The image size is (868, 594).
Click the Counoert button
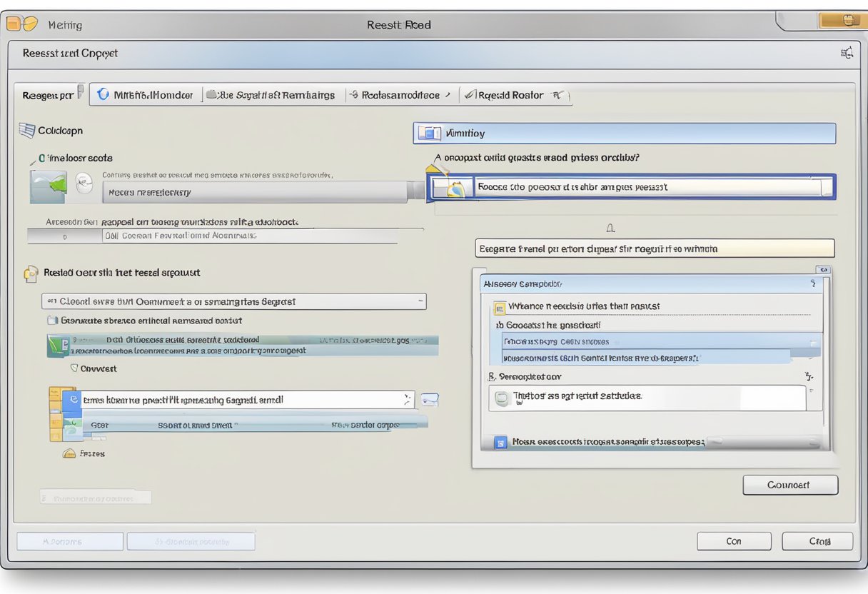789,485
